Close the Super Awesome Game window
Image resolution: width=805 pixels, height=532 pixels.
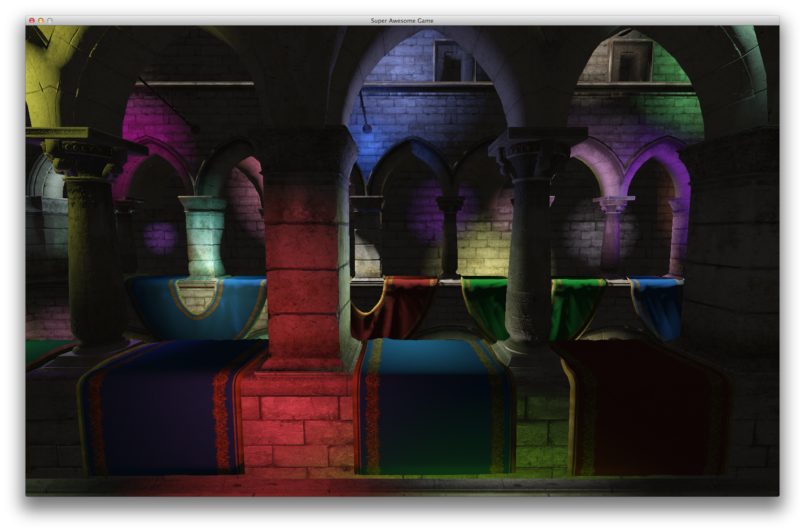[32, 21]
